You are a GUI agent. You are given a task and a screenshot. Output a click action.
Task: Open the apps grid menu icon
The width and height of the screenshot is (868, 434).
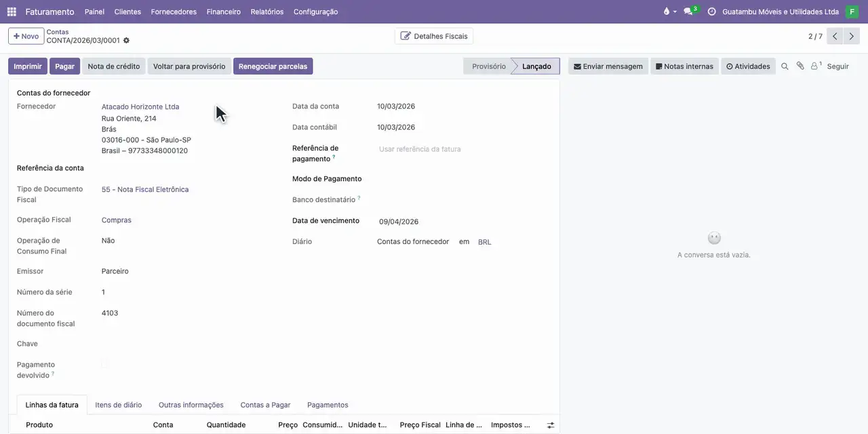(12, 12)
